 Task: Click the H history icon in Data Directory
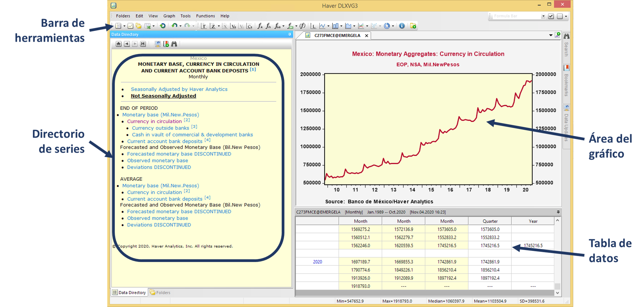[x=143, y=44]
